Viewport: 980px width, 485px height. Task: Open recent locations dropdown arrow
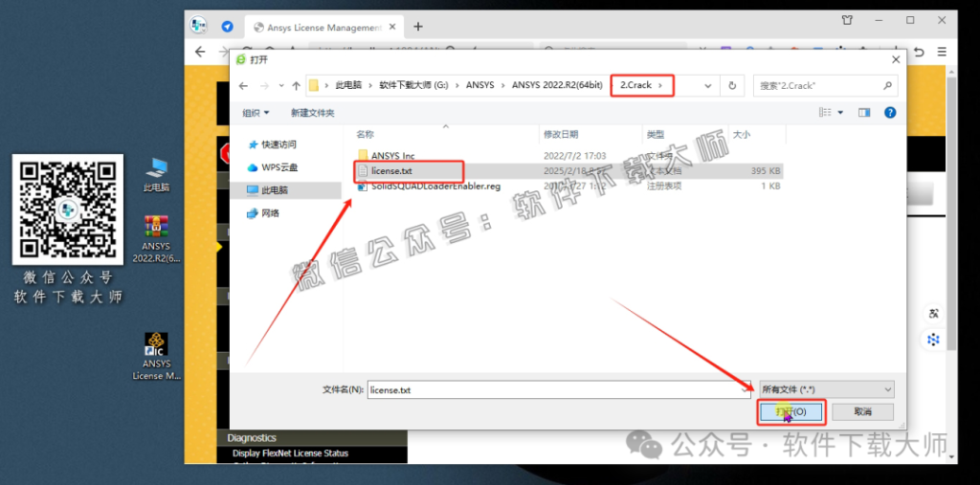pos(281,86)
